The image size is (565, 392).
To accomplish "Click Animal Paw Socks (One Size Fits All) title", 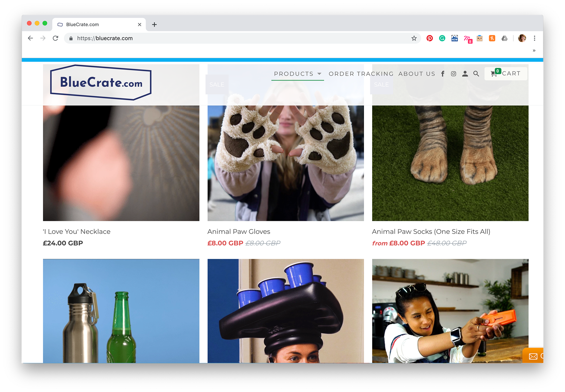I will [431, 231].
